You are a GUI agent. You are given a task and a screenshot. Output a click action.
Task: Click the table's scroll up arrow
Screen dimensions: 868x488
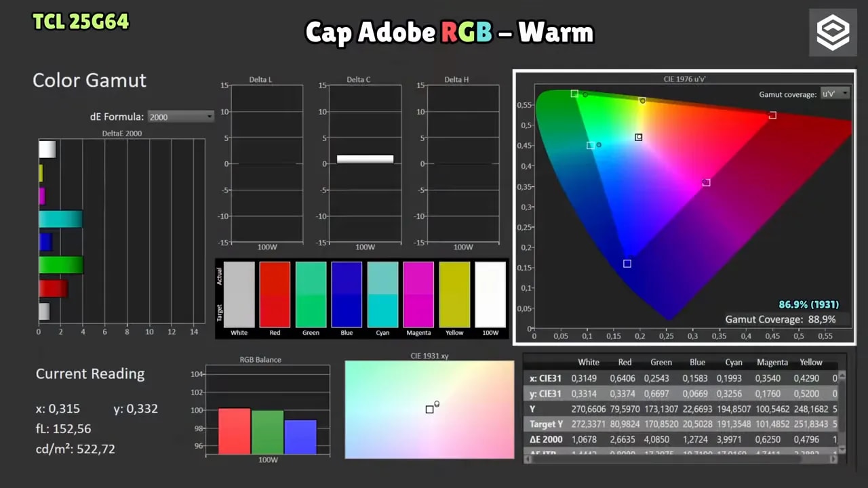pyautogui.click(x=842, y=374)
